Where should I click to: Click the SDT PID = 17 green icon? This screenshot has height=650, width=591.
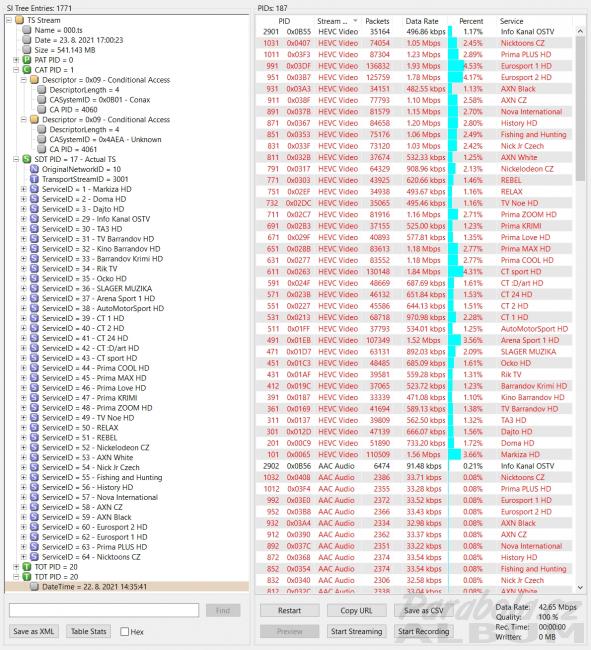27,159
